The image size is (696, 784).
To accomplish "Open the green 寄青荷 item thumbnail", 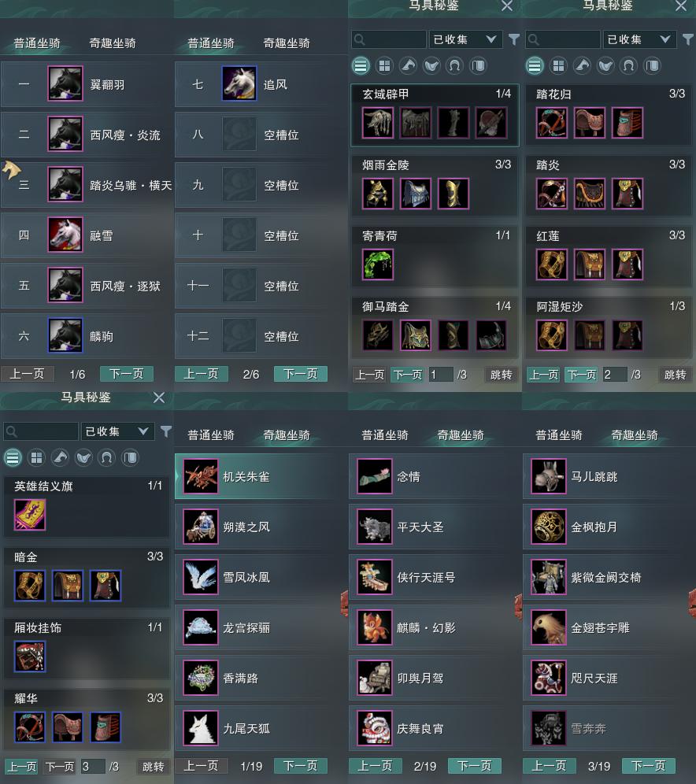I will click(377, 264).
